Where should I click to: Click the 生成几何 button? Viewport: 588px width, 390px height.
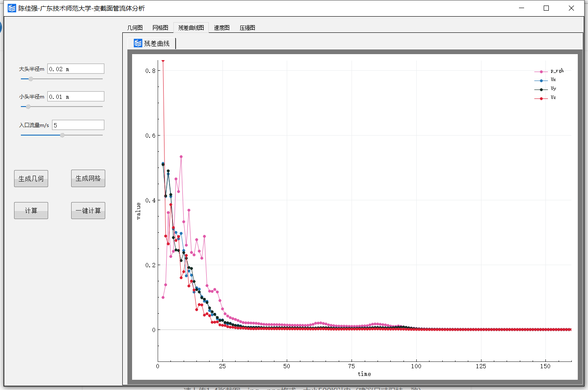tap(31, 179)
